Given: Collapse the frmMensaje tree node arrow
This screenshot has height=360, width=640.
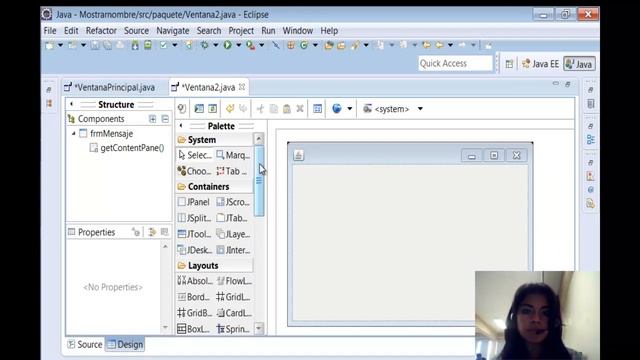Looking at the screenshot, I should click(73, 133).
